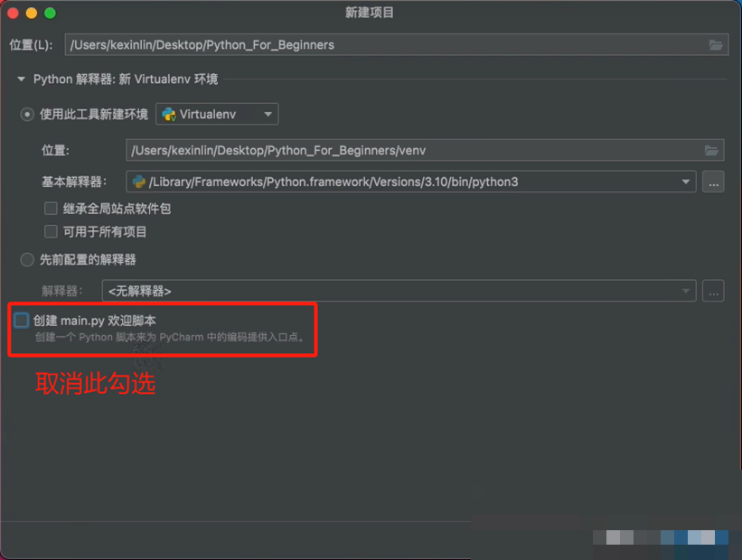The height and width of the screenshot is (560, 742).
Task: Open 基本解释器 path dropdown arrow
Action: 685,182
